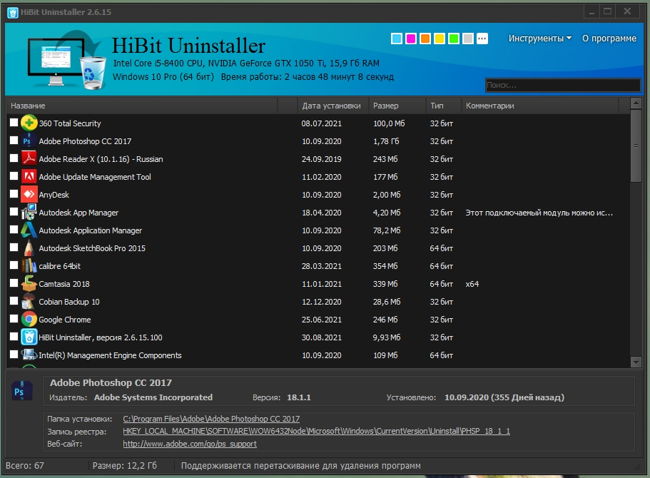The width and height of the screenshot is (650, 478).
Task: Open the Инструменты dropdown menu
Action: [540, 38]
